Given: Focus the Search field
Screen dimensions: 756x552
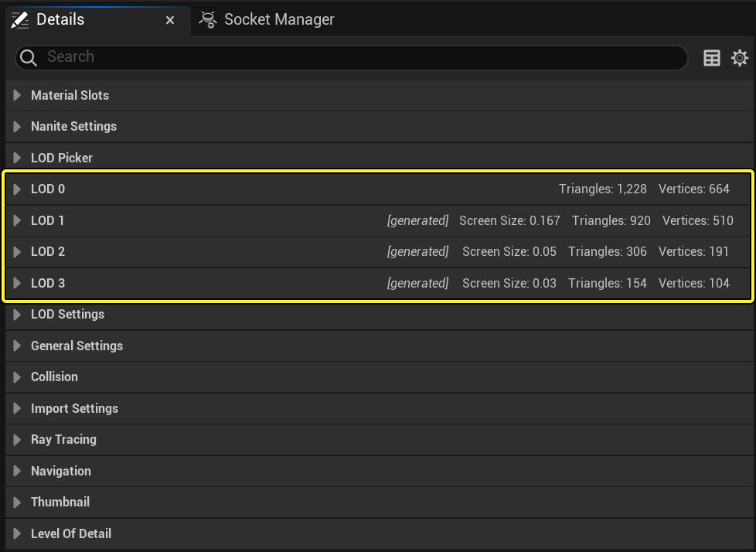Looking at the screenshot, I should pos(356,57).
